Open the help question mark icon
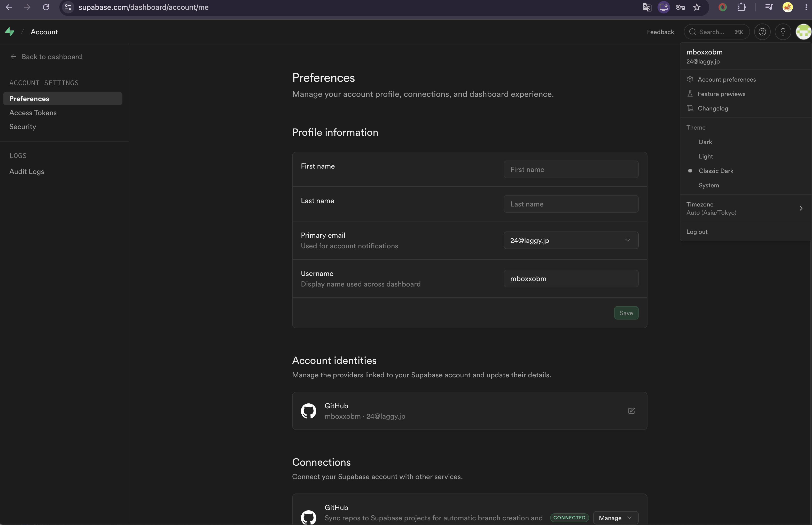The width and height of the screenshot is (812, 525). pos(762,32)
